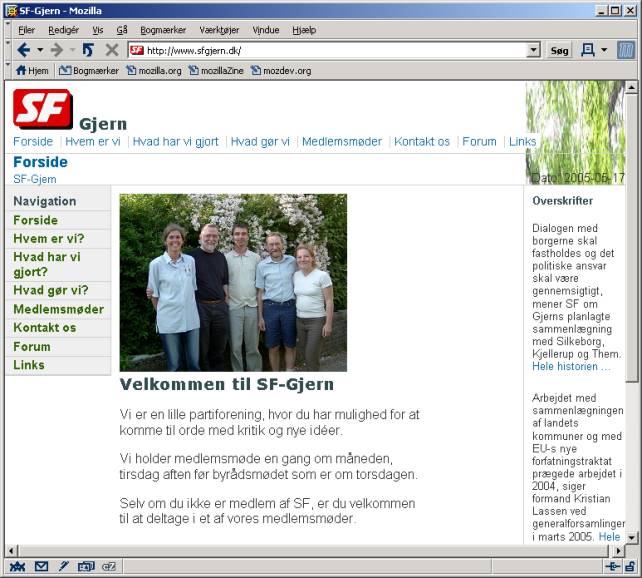This screenshot has height=578, width=642.
Task: Open the IRC chat status bar icon
Action: [x=109, y=567]
